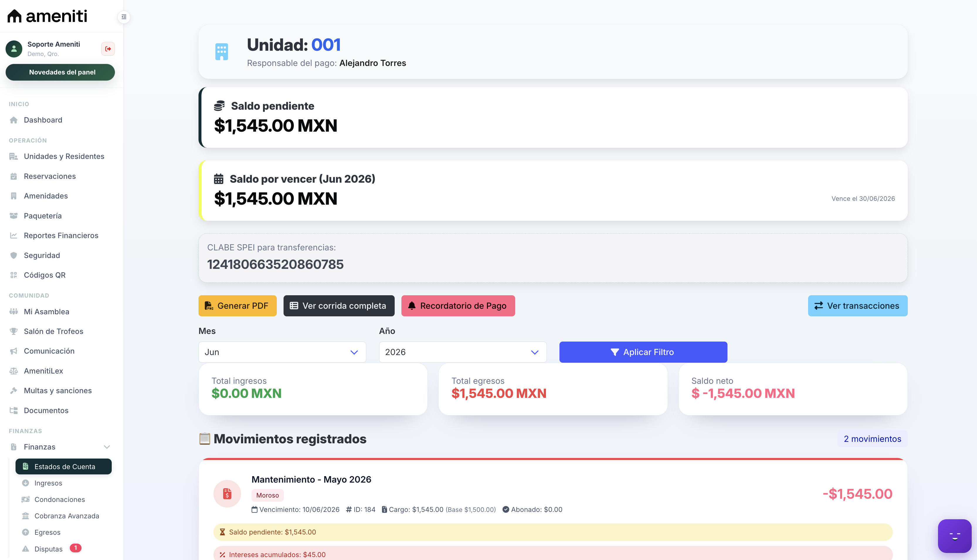Click the Saldo neto $ -1,545.00 MXN value

743,393
